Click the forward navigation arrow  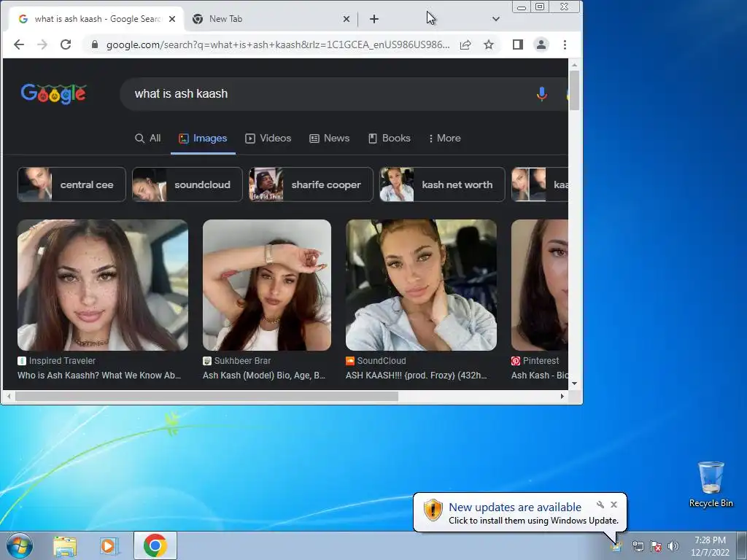(x=42, y=44)
